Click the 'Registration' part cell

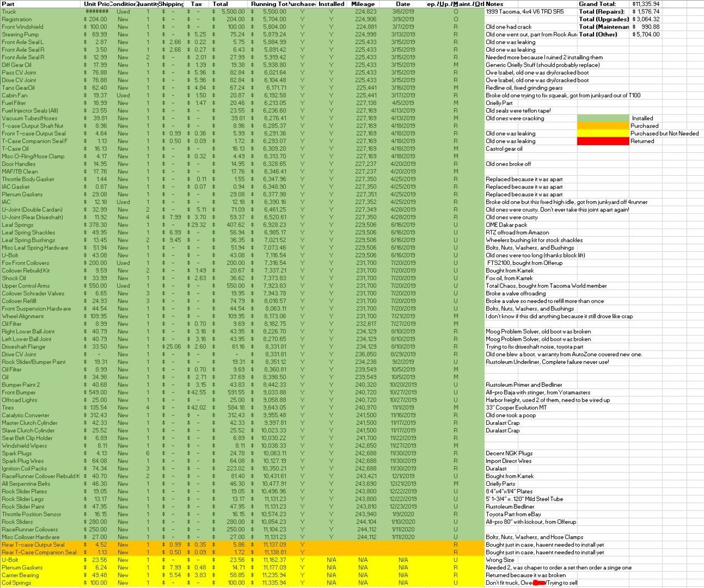(x=41, y=19)
